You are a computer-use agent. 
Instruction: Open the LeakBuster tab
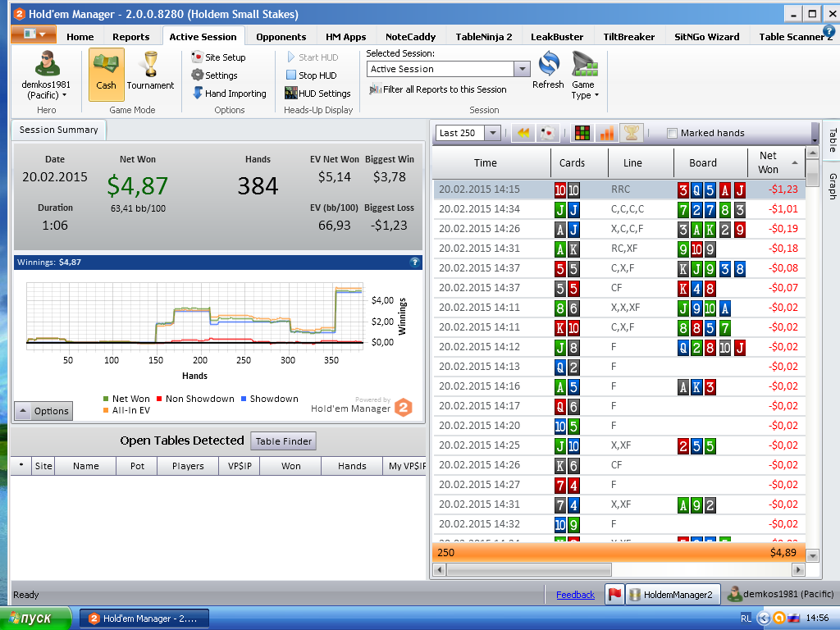tap(557, 36)
